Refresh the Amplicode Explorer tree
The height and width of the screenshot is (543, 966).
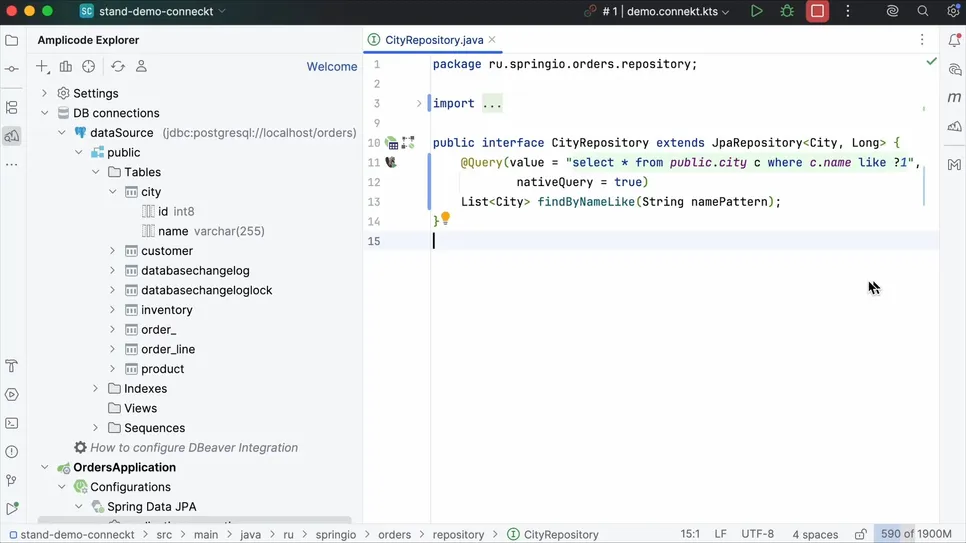pyautogui.click(x=118, y=67)
